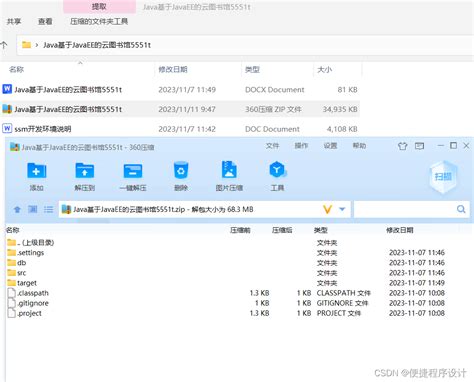Viewport: 474px width, 382px height.
Task: Sort archive by 类型 column header
Action: pos(321,230)
